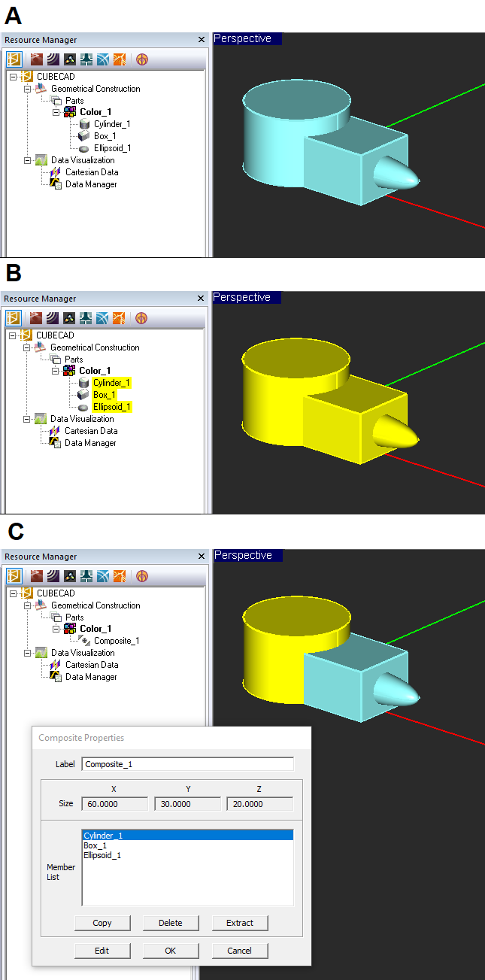Screen dimensions: 485x980
Task: Click the Size X field showing 60.0000
Action: tap(114, 804)
